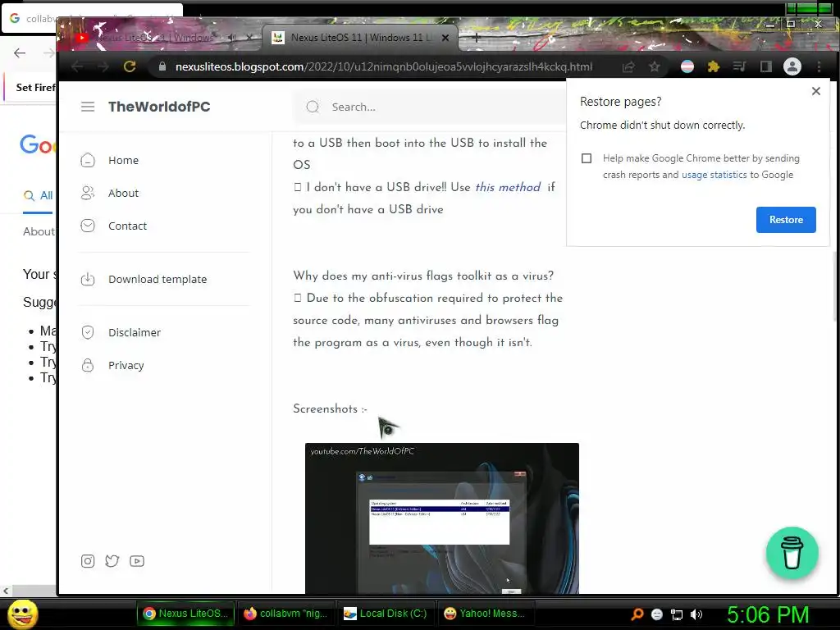This screenshot has height=630, width=840.
Task: Click the YouTube icon in the sidebar footer
Action: (137, 561)
